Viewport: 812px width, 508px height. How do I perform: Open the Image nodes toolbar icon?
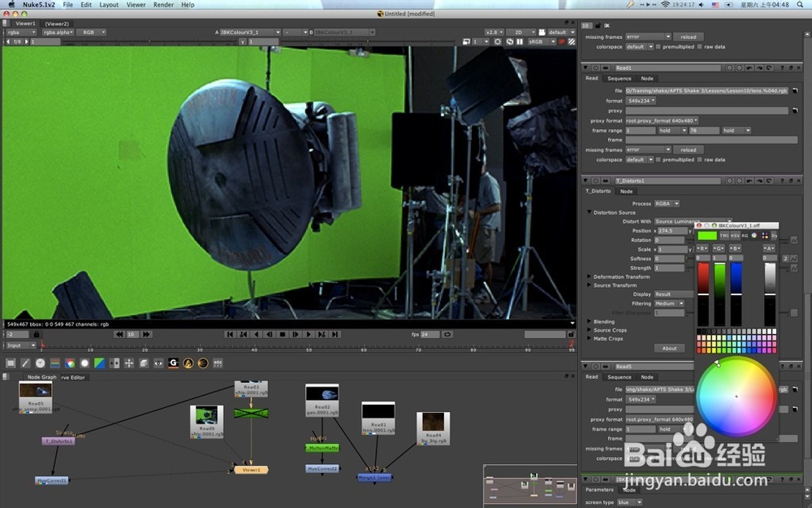pyautogui.click(x=11, y=363)
